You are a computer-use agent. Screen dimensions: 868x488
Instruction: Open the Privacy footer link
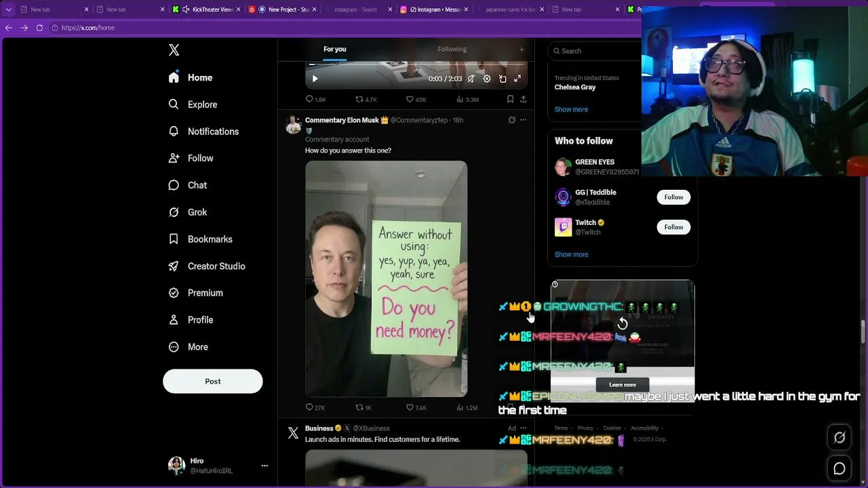coord(585,428)
